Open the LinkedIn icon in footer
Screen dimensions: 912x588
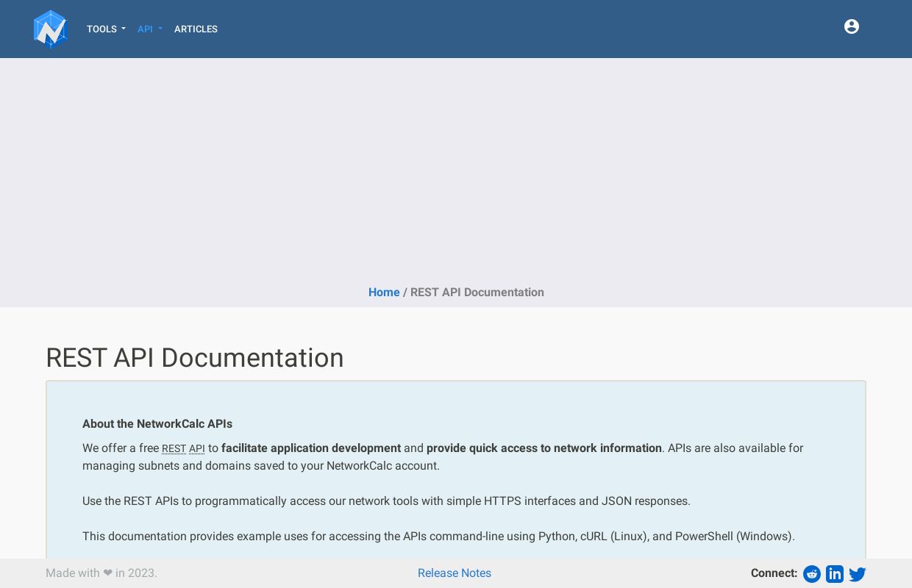(835, 574)
